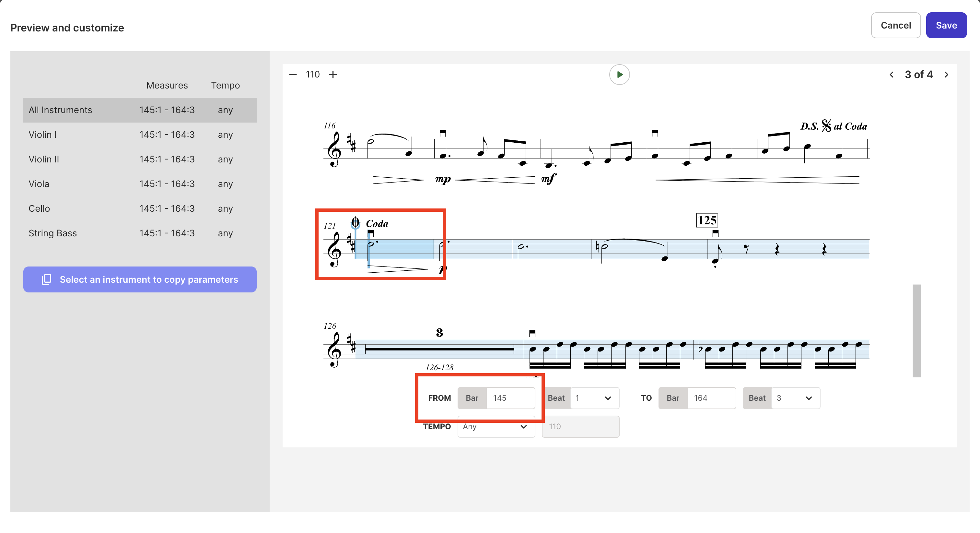
Task: Select the All Instruments row
Action: [x=140, y=110]
